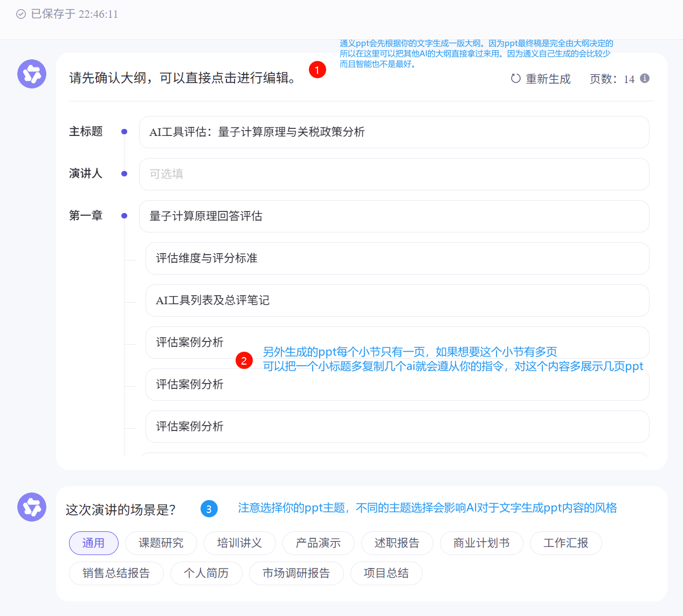Image resolution: width=683 pixels, height=616 pixels.
Task: Click the blue dot beside 主标题
Action: 125,132
